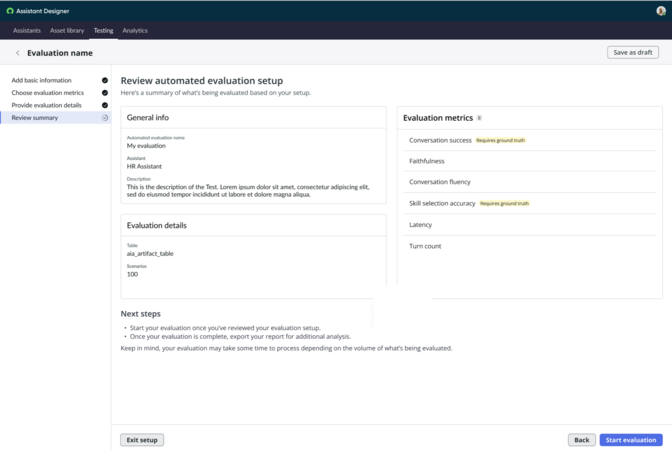This screenshot has height=451, width=672.
Task: Click the completed checkmark for Add basic information
Action: 105,80
